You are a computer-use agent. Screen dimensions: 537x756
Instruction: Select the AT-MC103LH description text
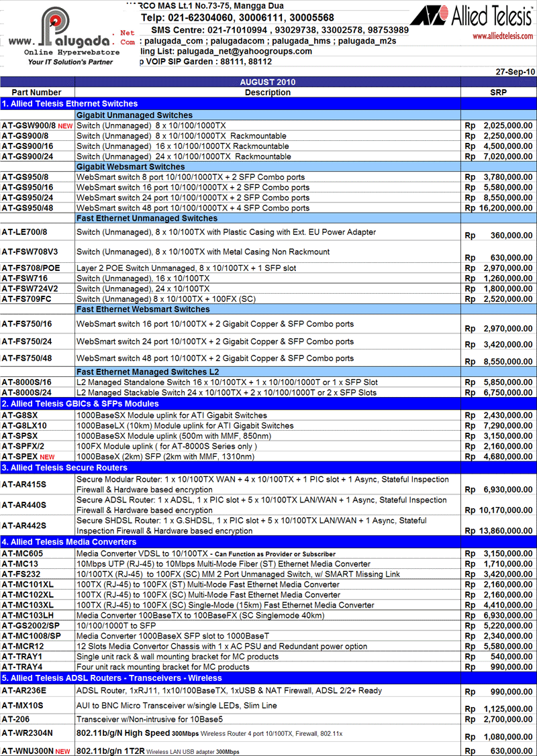coord(201,616)
